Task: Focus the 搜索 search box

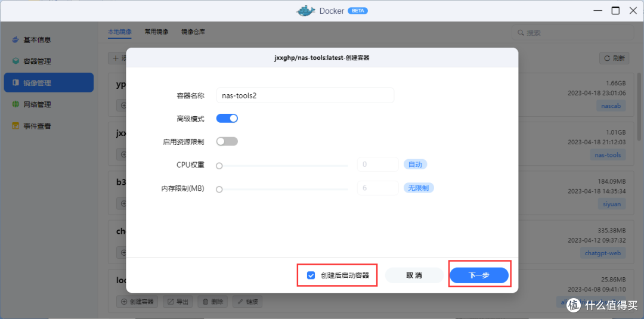Action: (x=572, y=33)
